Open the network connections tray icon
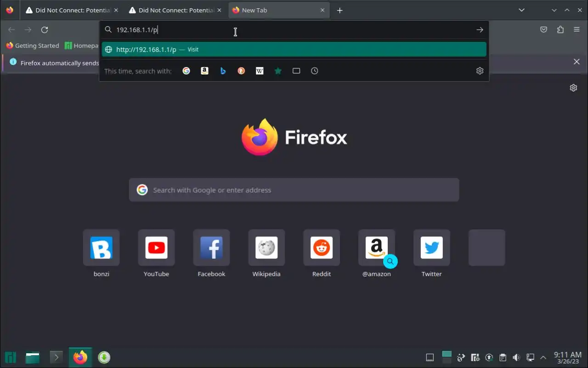 [530, 357]
